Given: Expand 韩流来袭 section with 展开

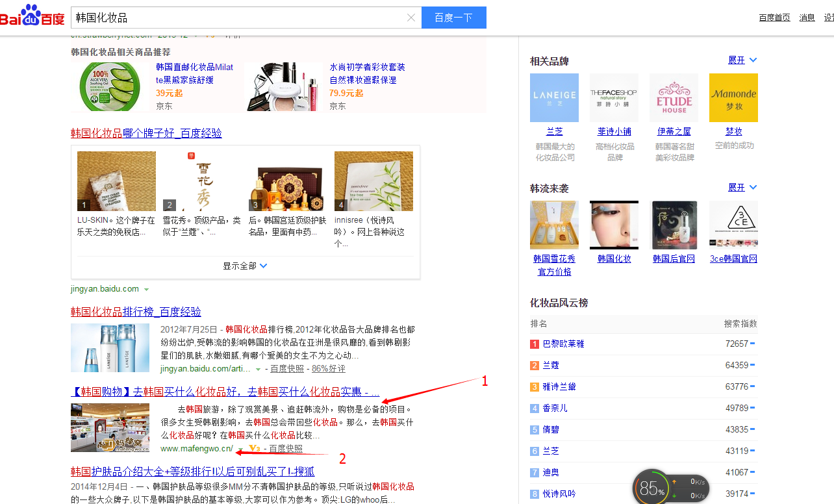Looking at the screenshot, I should tap(742, 187).
